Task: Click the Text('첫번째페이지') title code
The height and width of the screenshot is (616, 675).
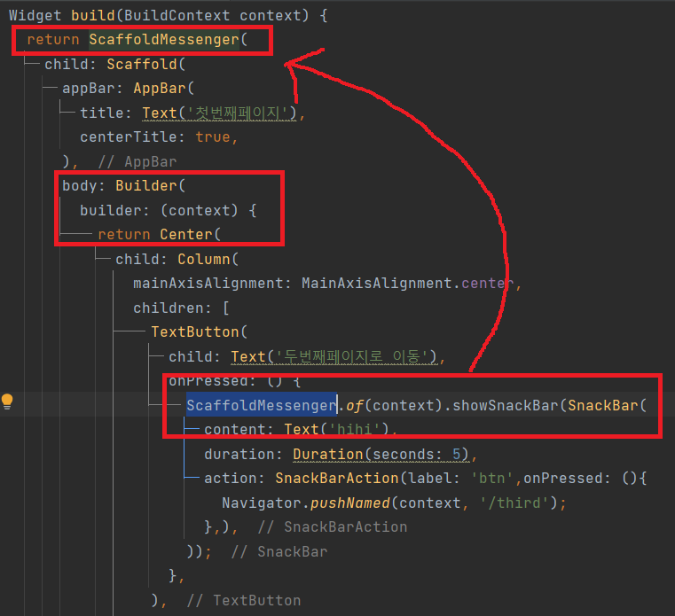Action: [x=220, y=113]
